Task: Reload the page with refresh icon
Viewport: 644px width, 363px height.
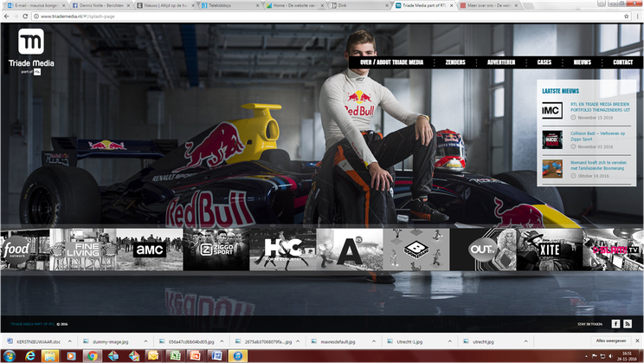Action: pyautogui.click(x=25, y=16)
